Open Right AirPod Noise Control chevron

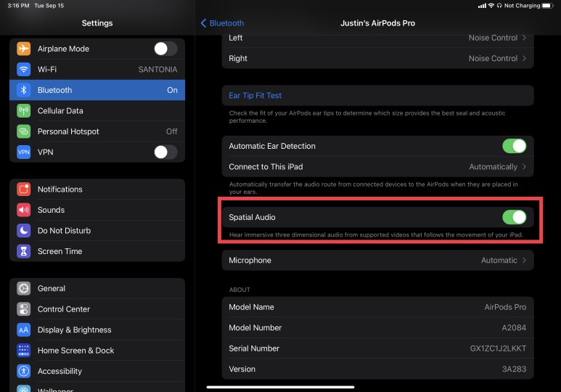pyautogui.click(x=524, y=58)
